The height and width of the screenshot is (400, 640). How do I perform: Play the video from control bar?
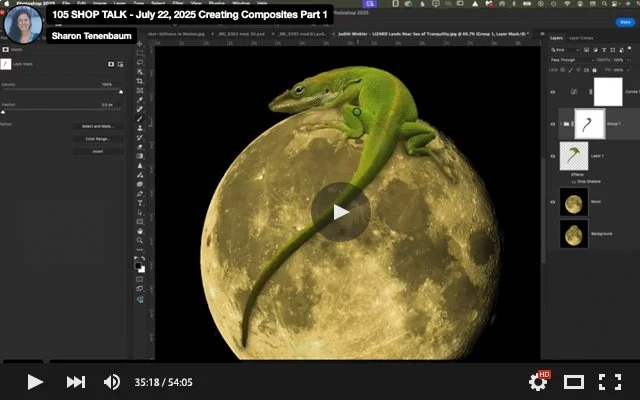click(35, 382)
